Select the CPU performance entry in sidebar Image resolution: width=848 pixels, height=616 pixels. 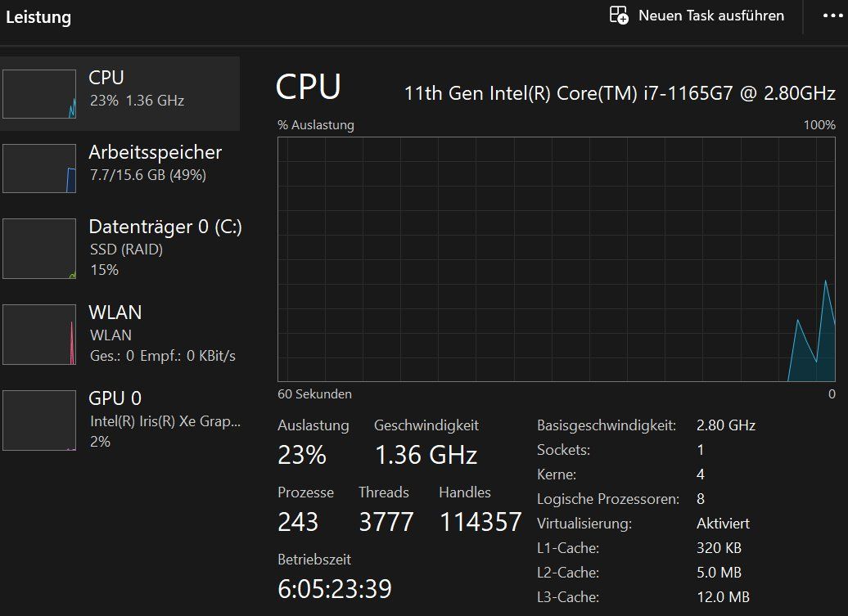pyautogui.click(x=120, y=93)
